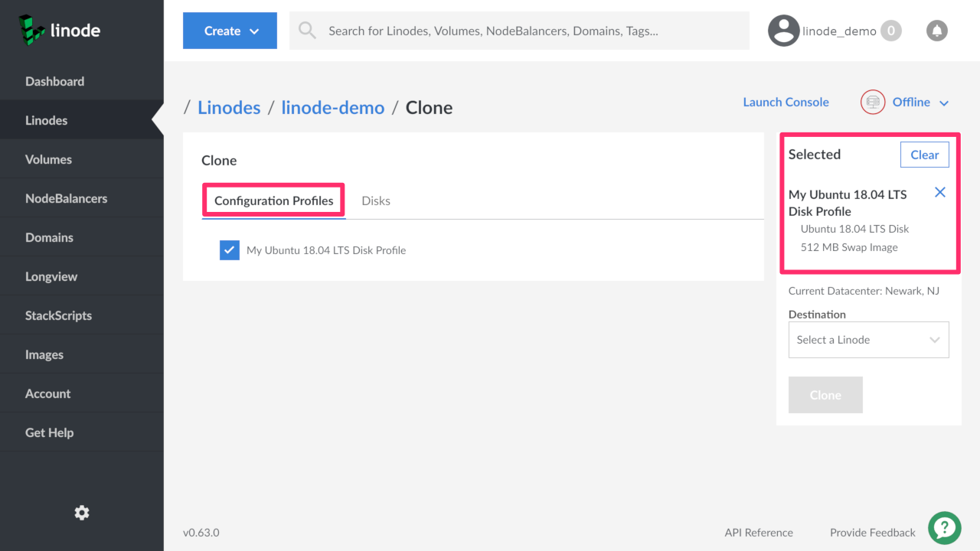Clear the selected profiles
Image resolution: width=980 pixels, height=551 pixels.
(x=924, y=154)
